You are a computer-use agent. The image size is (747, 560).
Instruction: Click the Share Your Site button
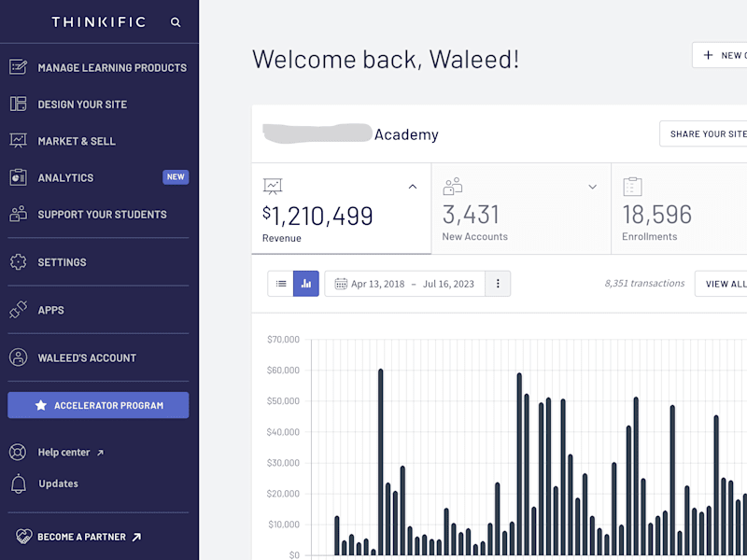(x=703, y=133)
